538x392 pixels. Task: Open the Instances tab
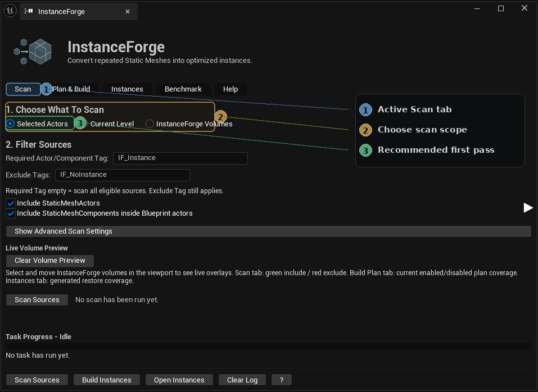pyautogui.click(x=127, y=89)
